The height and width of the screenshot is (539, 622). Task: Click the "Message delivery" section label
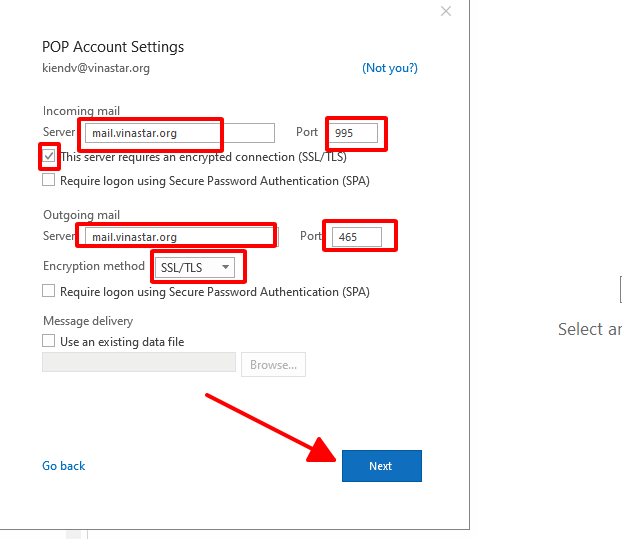click(x=88, y=321)
